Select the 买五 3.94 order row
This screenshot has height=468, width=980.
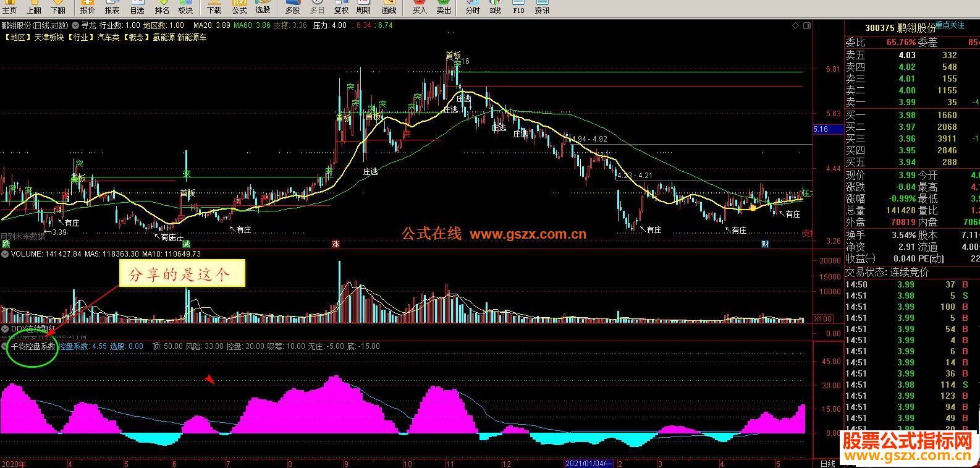(x=912, y=162)
